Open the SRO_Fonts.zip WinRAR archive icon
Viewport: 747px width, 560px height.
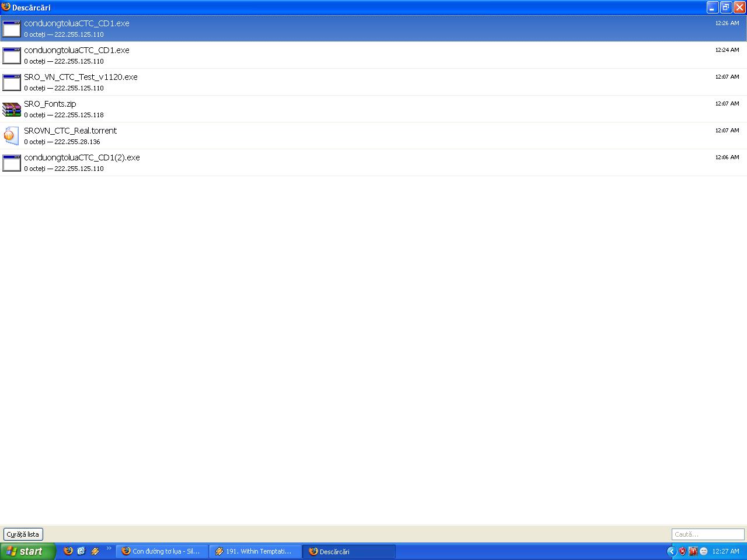[11, 109]
